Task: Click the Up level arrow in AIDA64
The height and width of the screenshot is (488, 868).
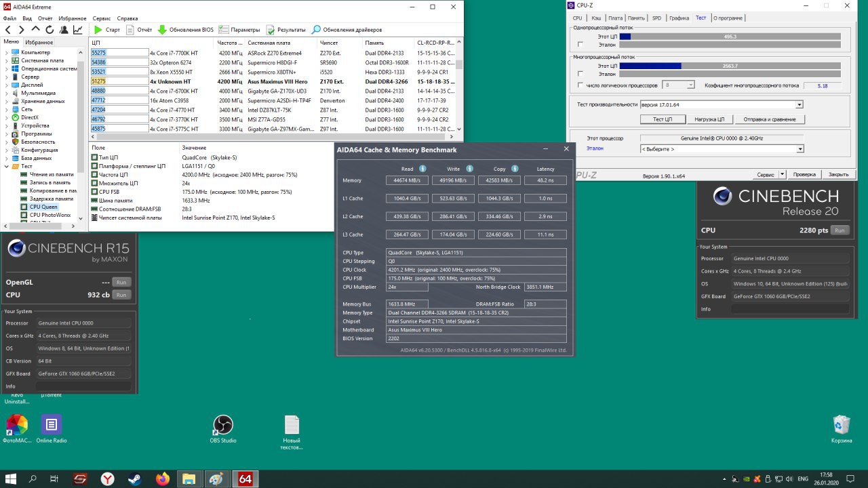Action: [35, 30]
